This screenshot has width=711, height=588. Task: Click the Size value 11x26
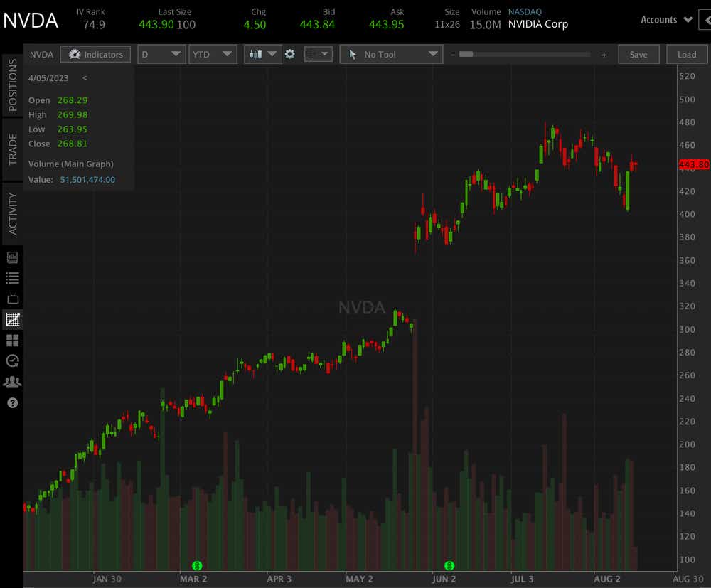447,24
